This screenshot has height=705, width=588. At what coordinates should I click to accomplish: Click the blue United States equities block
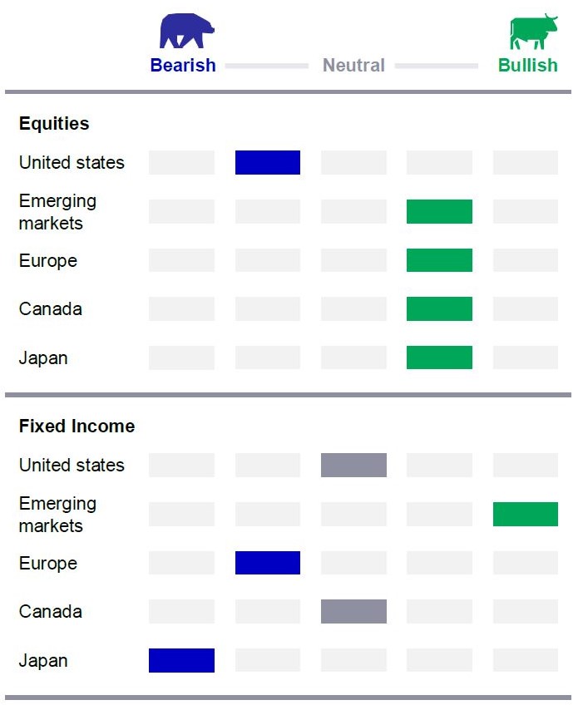268,162
